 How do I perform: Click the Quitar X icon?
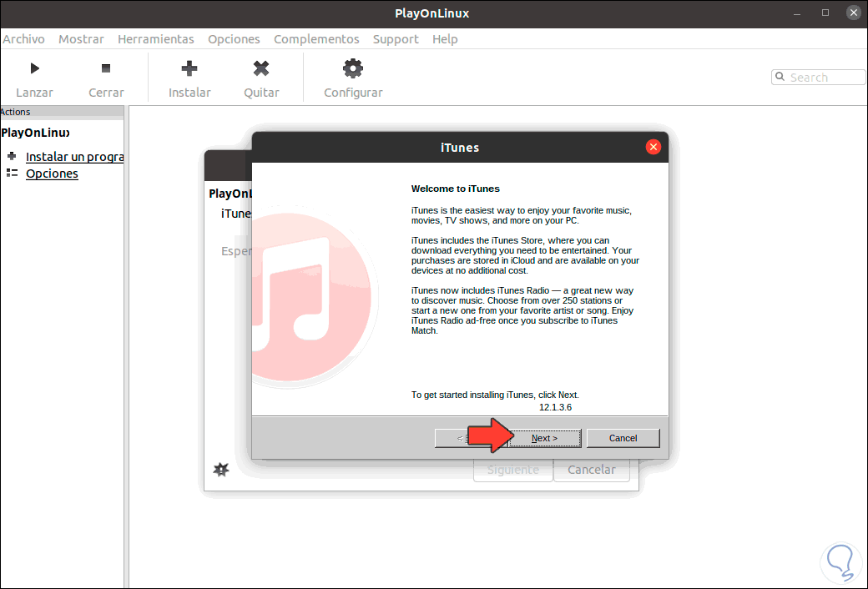(261, 68)
